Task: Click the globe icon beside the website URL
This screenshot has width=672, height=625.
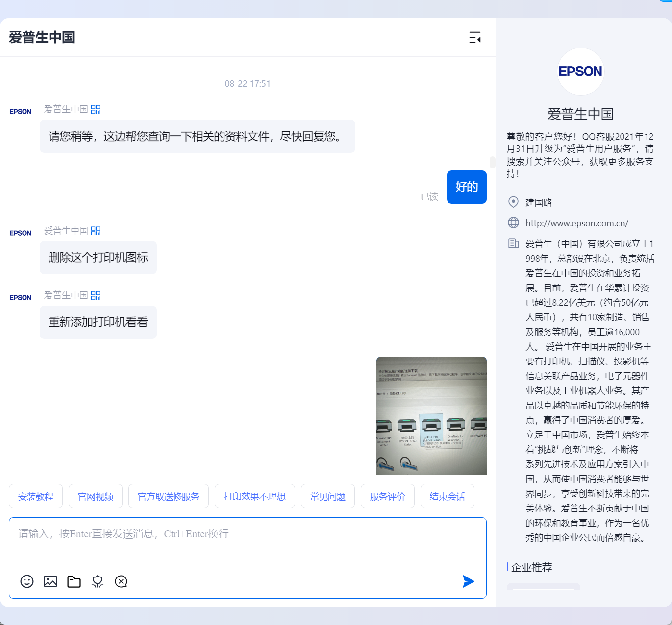Action: click(513, 223)
